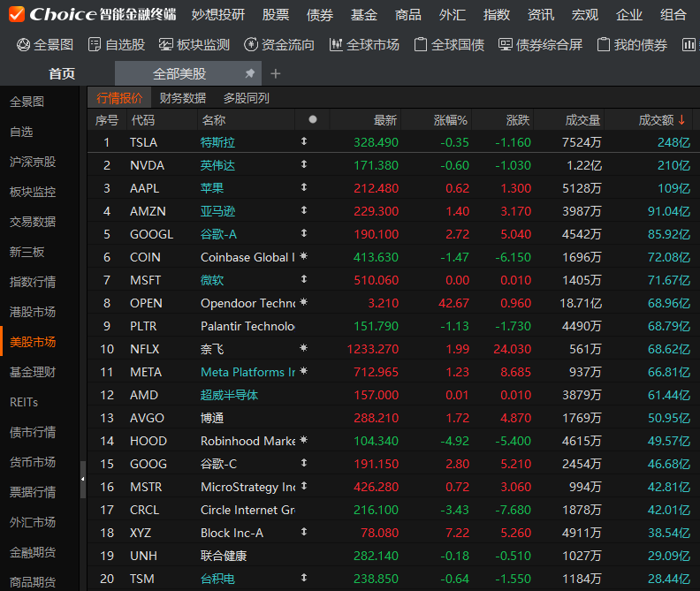
Task: Open the 台积电 stock name link
Action: click(217, 579)
